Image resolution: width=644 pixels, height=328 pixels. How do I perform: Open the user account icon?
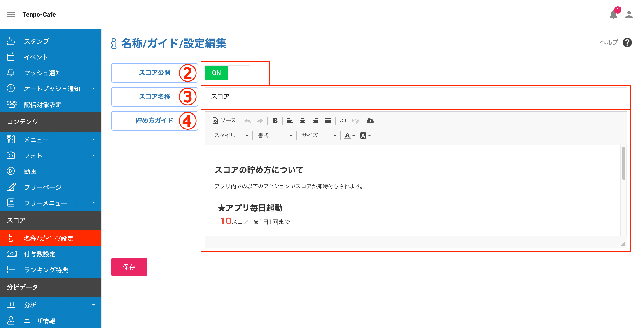[x=629, y=14]
